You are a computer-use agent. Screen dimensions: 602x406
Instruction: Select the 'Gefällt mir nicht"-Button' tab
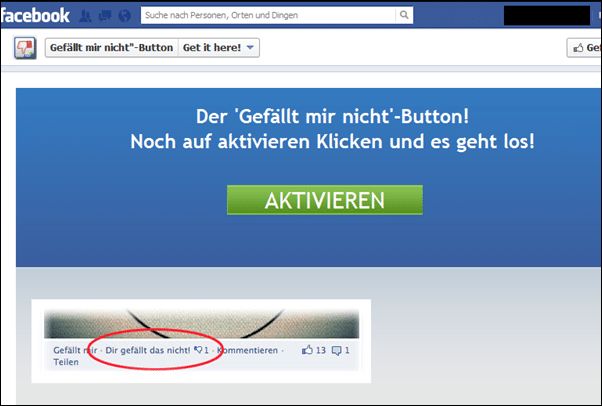pyautogui.click(x=112, y=48)
